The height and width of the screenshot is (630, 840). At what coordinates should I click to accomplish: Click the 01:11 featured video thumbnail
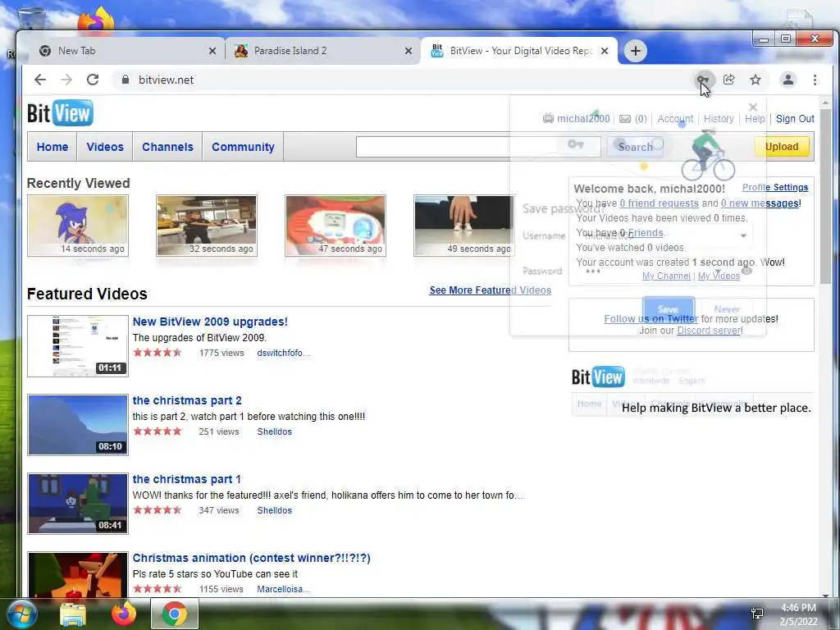point(78,346)
